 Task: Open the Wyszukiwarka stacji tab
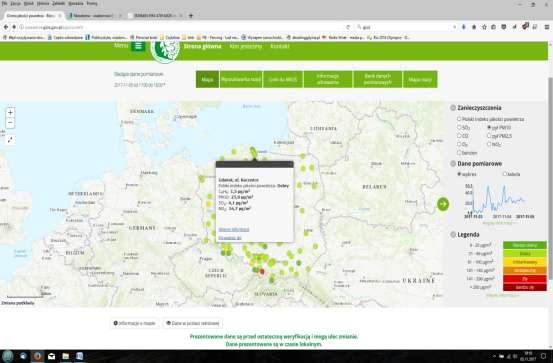(x=241, y=79)
